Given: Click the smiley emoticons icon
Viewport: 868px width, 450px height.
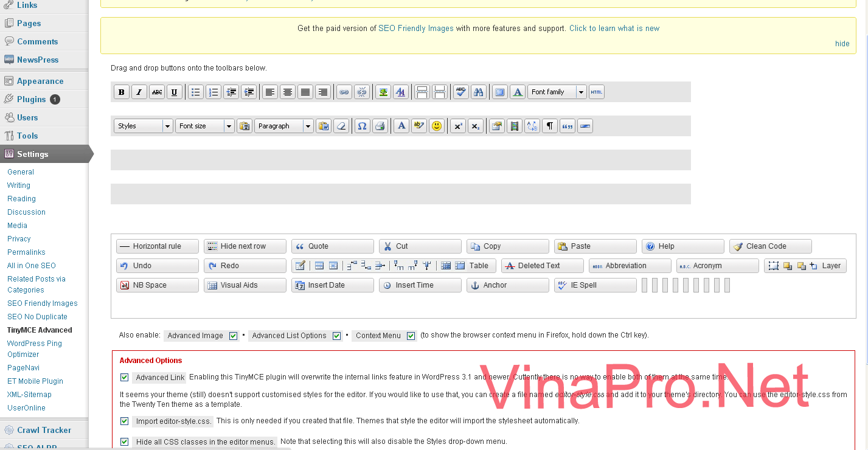Looking at the screenshot, I should 436,126.
